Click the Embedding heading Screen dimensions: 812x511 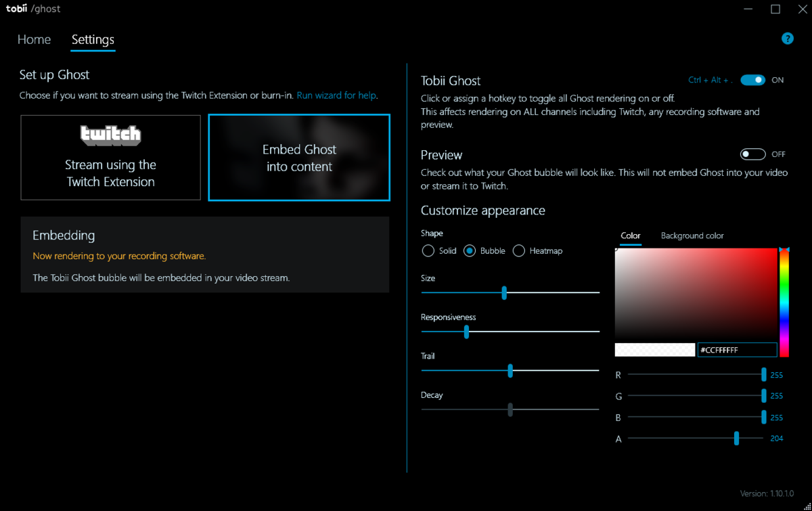64,236
